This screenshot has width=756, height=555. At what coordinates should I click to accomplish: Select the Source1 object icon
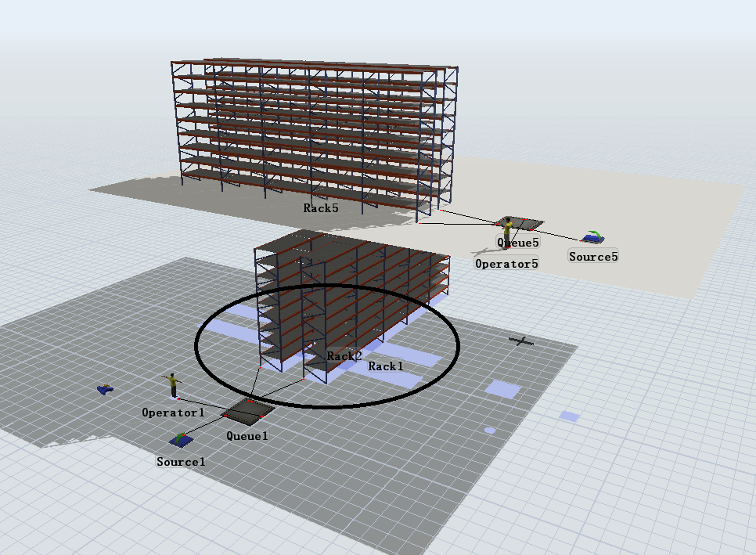(182, 441)
